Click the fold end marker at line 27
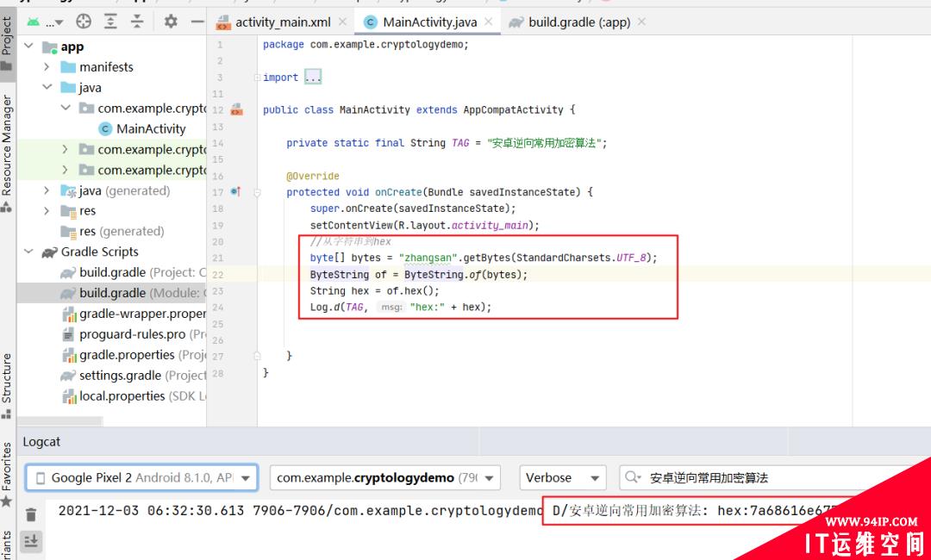 (x=257, y=356)
